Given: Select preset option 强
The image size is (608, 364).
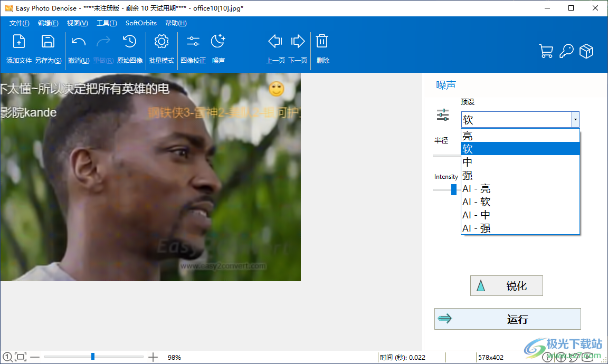Looking at the screenshot, I should click(x=520, y=175).
